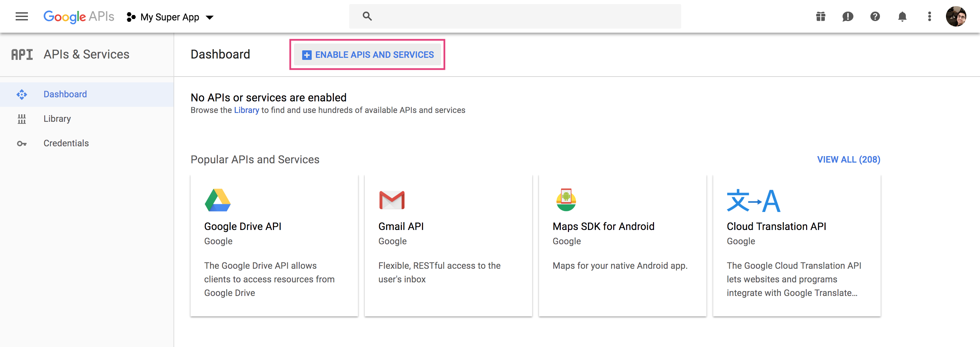Open the user account avatar
Viewport: 980px width, 347px height.
[x=957, y=17]
